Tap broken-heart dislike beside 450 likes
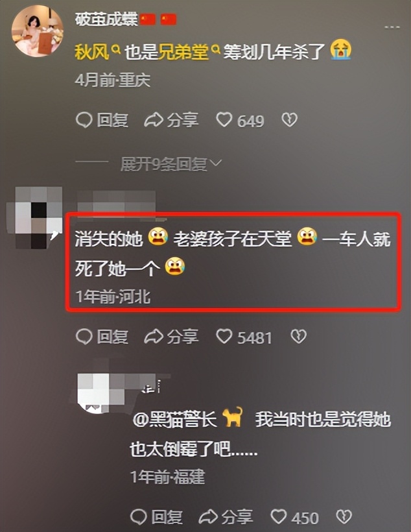The image size is (411, 532). tap(344, 516)
